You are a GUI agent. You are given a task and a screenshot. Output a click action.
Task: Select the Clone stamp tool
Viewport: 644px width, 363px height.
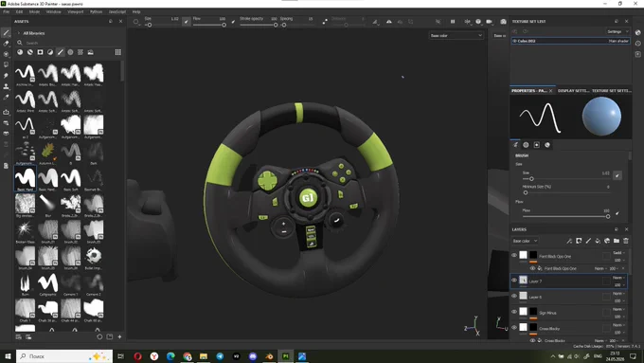tap(6, 86)
